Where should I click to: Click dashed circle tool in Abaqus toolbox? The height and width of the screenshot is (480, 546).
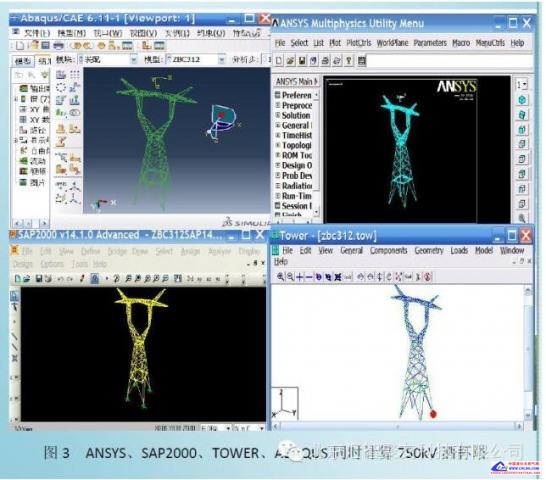(x=61, y=87)
